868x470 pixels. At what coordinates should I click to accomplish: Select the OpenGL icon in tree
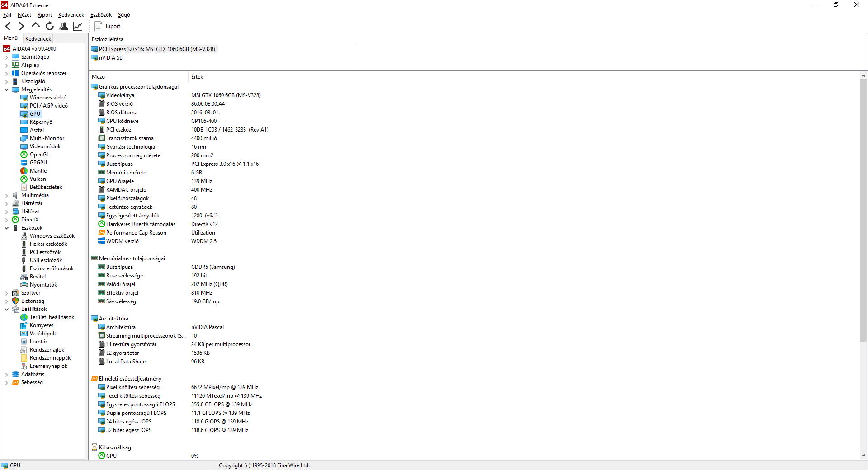24,155
